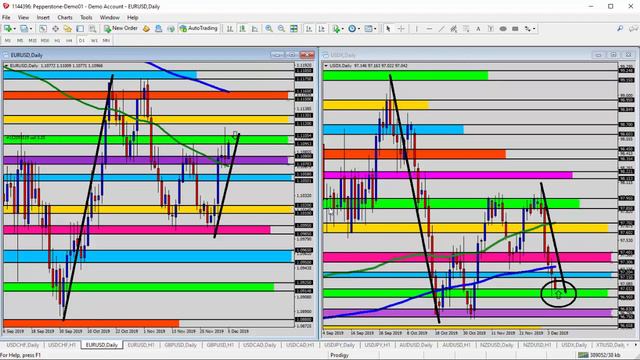Expand the New Chart dropdown arrow
The image size is (640, 360).
click(15, 29)
